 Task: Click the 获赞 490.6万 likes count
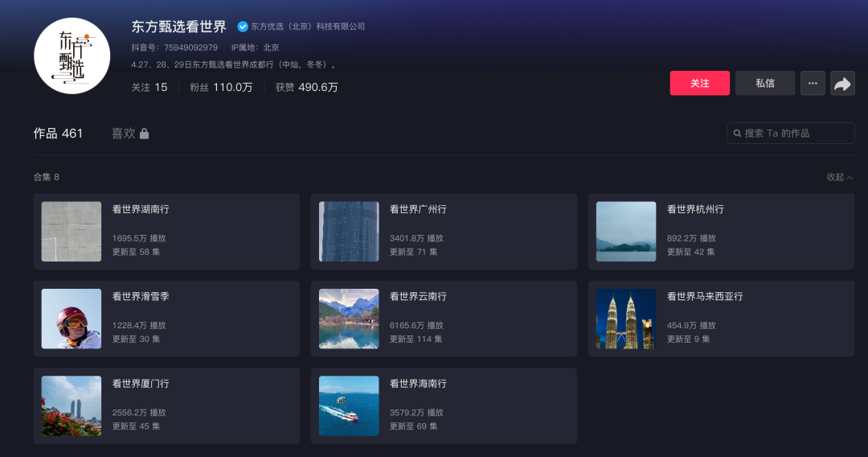[307, 88]
